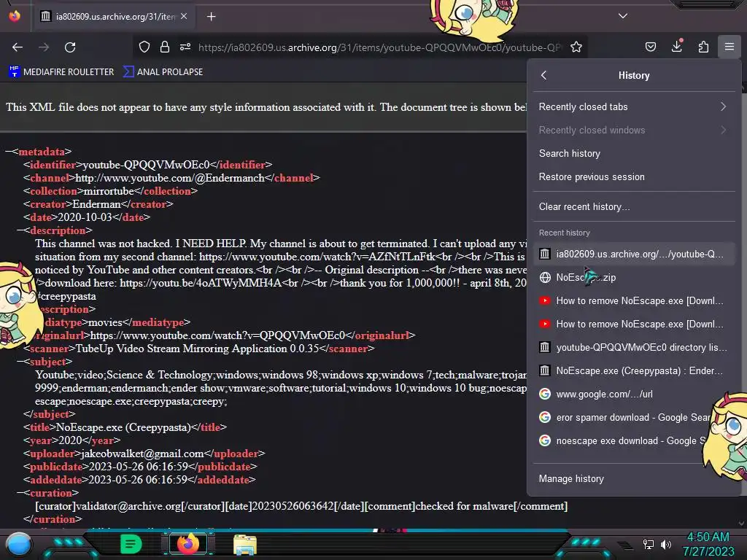Bookmark this page with the star icon

click(576, 47)
